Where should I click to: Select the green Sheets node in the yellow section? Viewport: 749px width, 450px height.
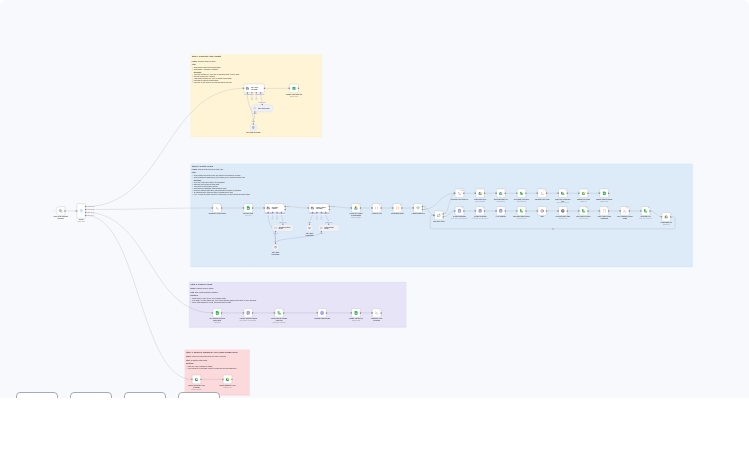pos(294,89)
